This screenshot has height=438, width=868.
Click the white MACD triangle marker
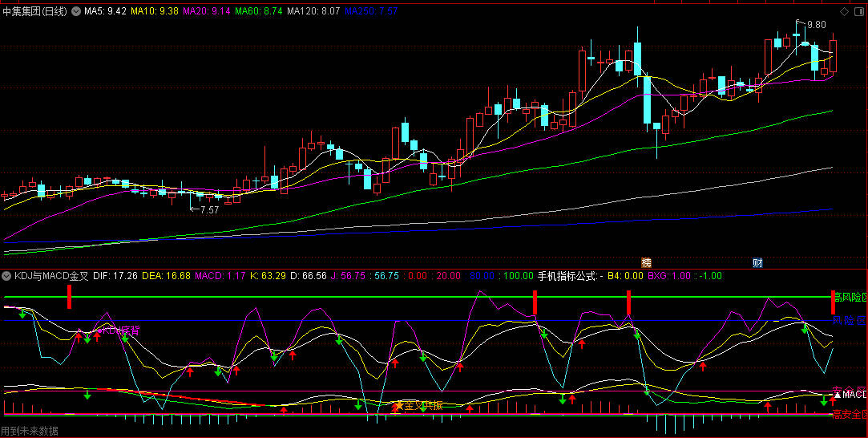pyautogui.click(x=837, y=394)
